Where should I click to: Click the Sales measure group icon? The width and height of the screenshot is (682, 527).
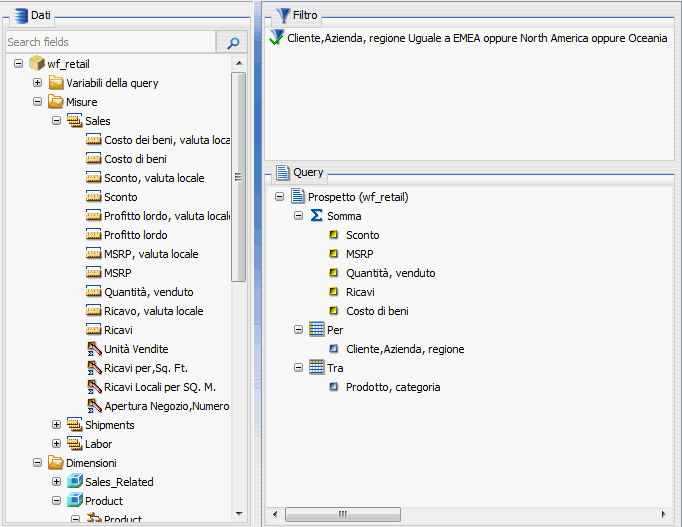75,120
